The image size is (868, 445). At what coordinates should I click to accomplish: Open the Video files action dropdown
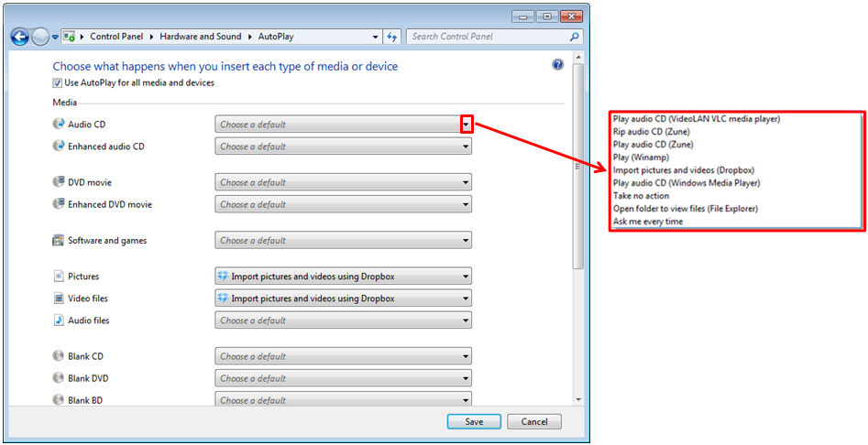(343, 298)
